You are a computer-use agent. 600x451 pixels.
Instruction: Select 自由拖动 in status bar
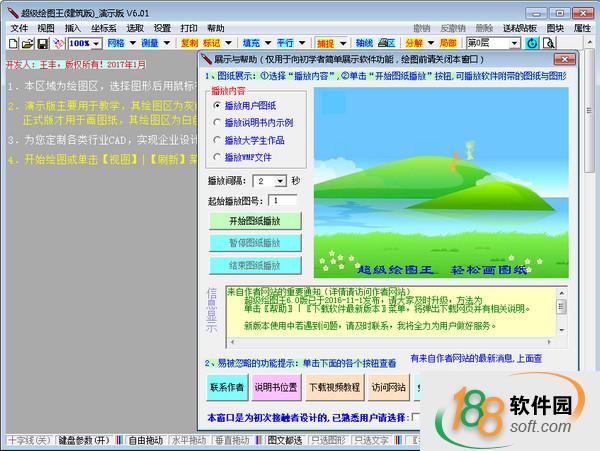point(146,440)
